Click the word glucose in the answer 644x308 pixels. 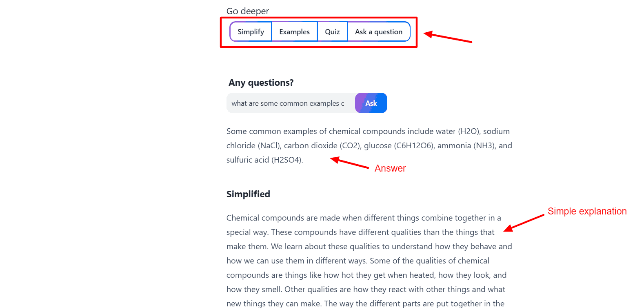pos(378,146)
